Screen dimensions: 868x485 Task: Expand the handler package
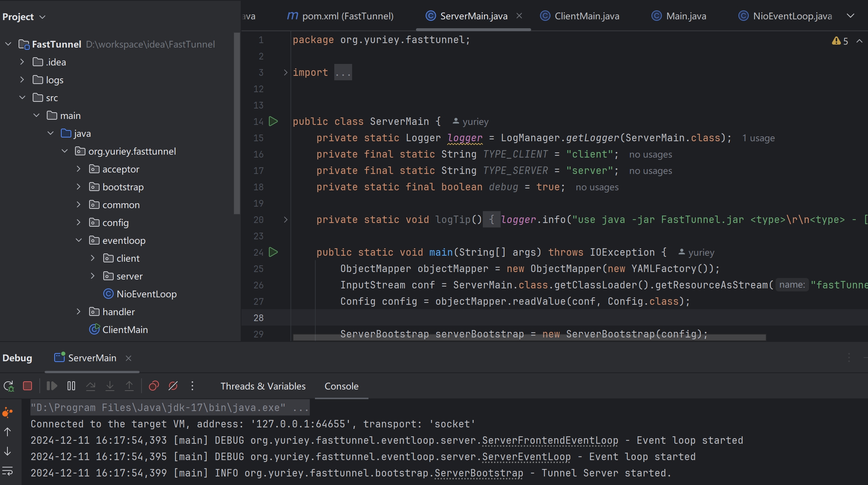tap(78, 311)
